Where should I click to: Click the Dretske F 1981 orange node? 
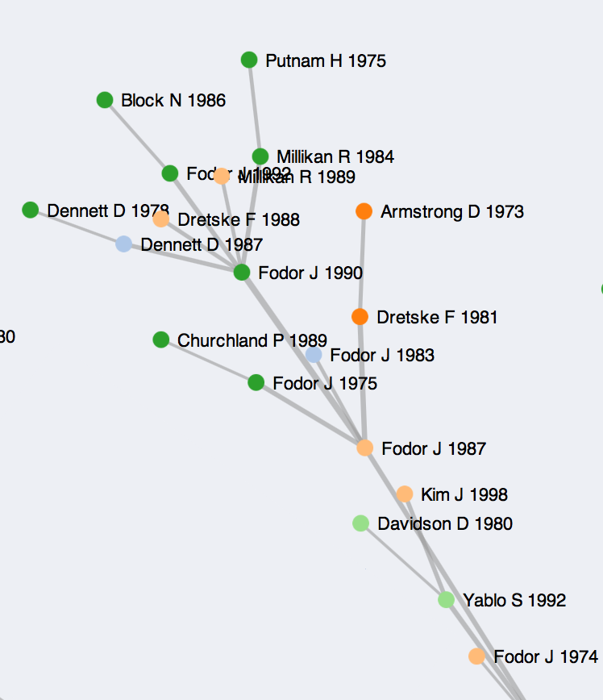click(360, 317)
